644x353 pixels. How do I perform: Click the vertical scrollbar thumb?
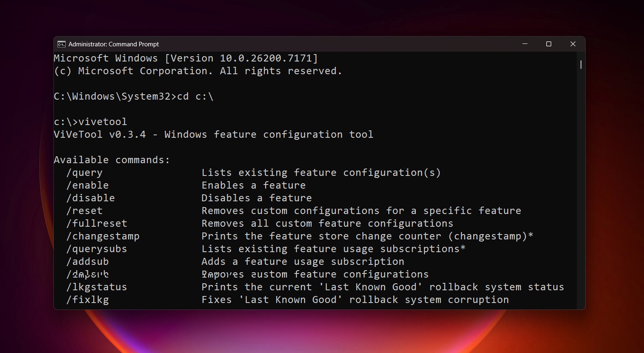581,64
